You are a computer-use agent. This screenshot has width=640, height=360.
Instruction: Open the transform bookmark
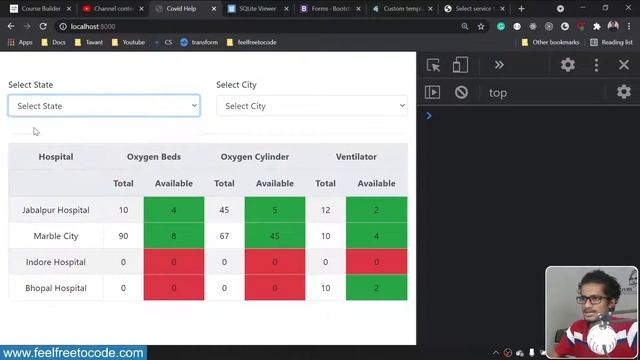tap(199, 42)
